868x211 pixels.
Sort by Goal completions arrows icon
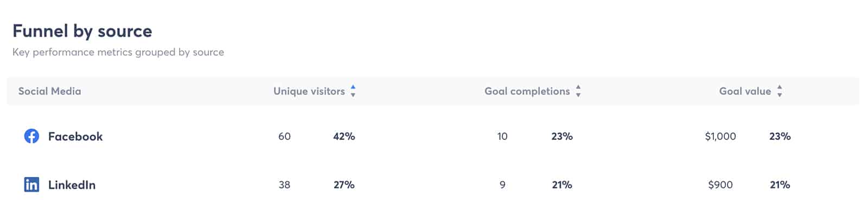tap(578, 91)
